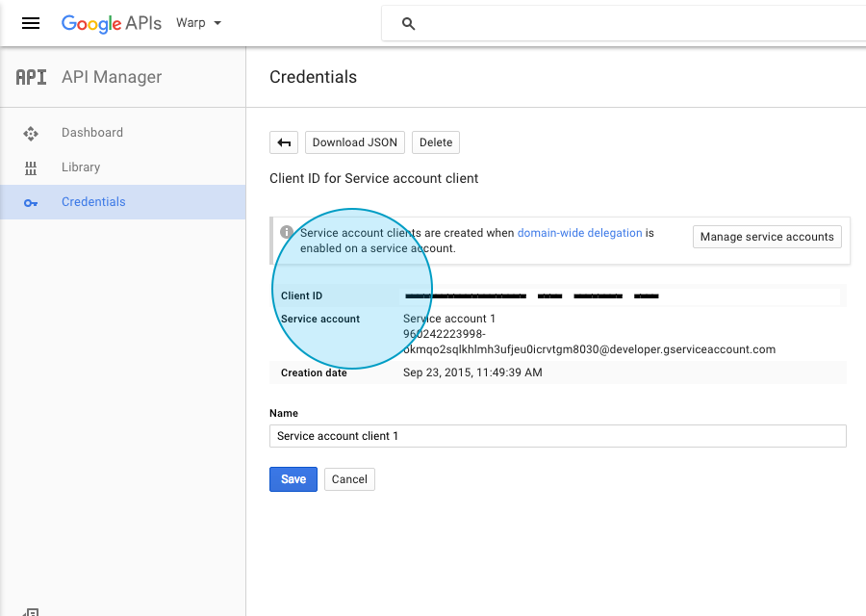This screenshot has width=866, height=616.
Task: Click the Delete button
Action: 436,142
